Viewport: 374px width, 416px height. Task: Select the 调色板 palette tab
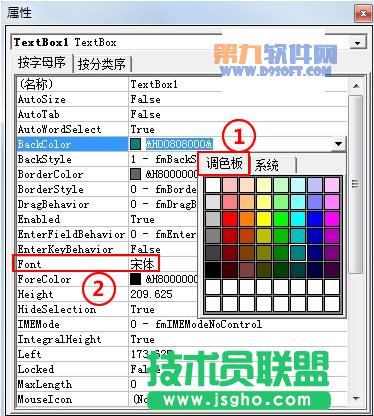224,164
